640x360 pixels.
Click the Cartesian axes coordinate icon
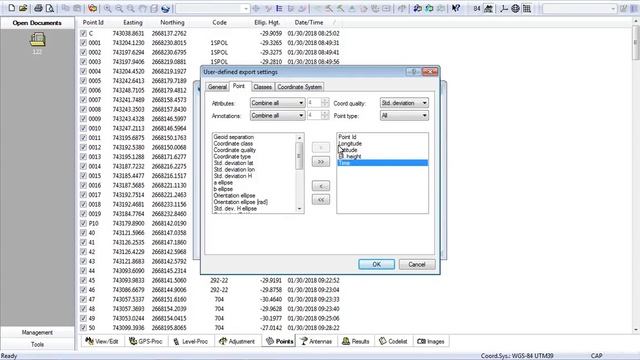pyautogui.click(x=504, y=8)
